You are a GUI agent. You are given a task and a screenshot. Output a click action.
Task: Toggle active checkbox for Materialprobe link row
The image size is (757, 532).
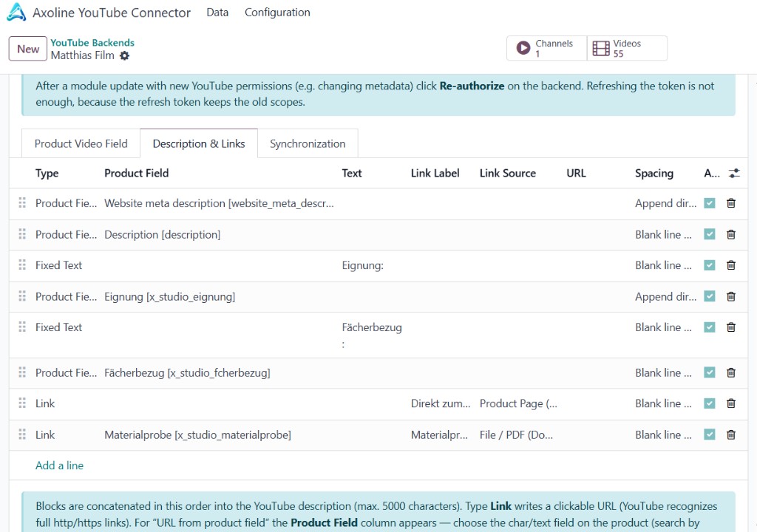click(709, 434)
